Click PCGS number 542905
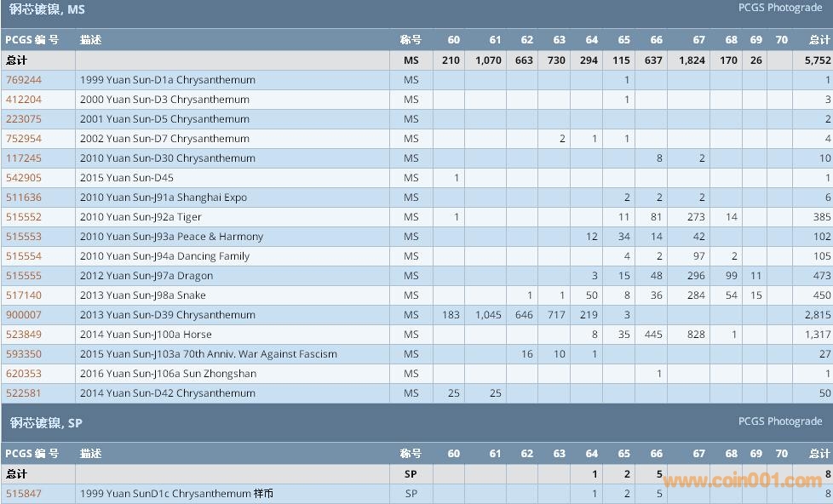This screenshot has width=833, height=504. (23, 178)
